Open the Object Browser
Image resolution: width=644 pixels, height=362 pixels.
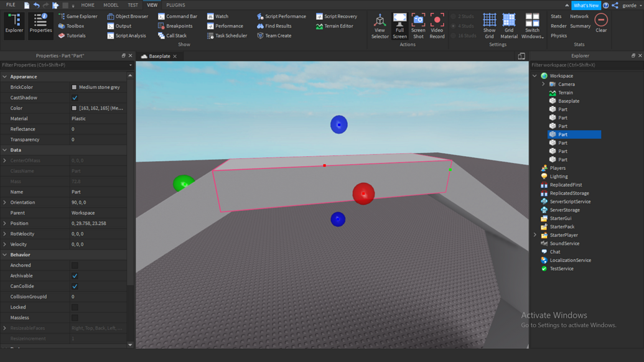(x=128, y=16)
